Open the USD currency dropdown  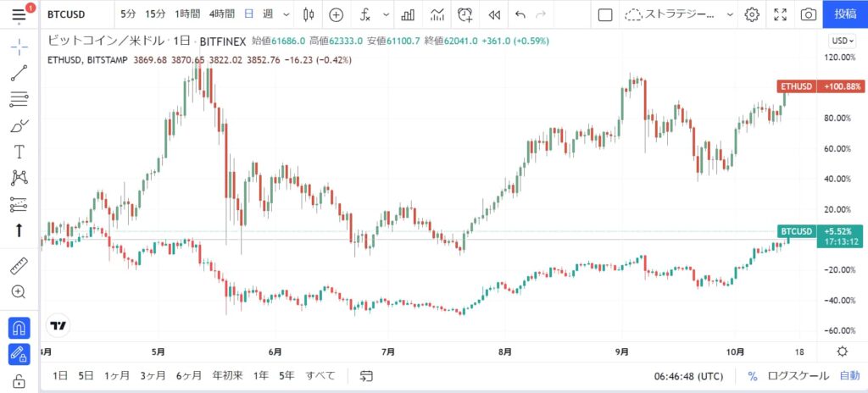click(x=842, y=41)
